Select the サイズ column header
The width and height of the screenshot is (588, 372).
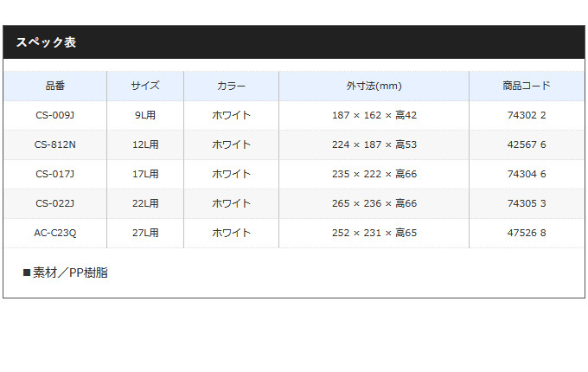[x=145, y=86]
